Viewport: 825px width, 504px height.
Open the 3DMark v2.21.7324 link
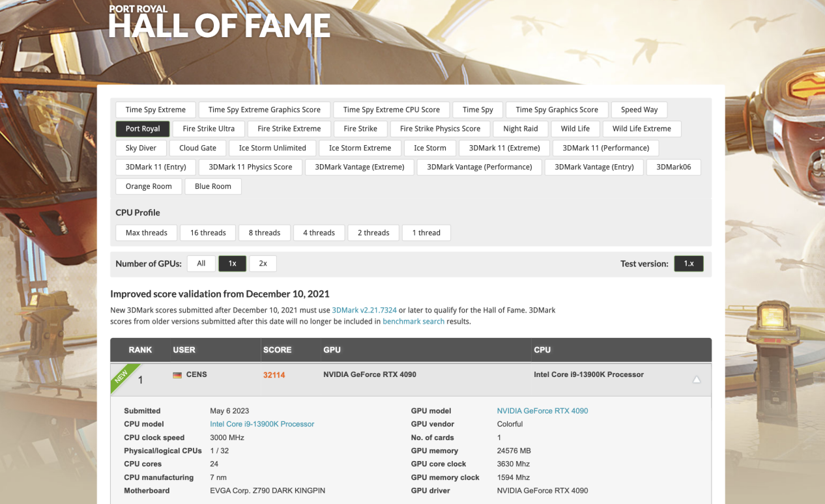[x=364, y=311]
